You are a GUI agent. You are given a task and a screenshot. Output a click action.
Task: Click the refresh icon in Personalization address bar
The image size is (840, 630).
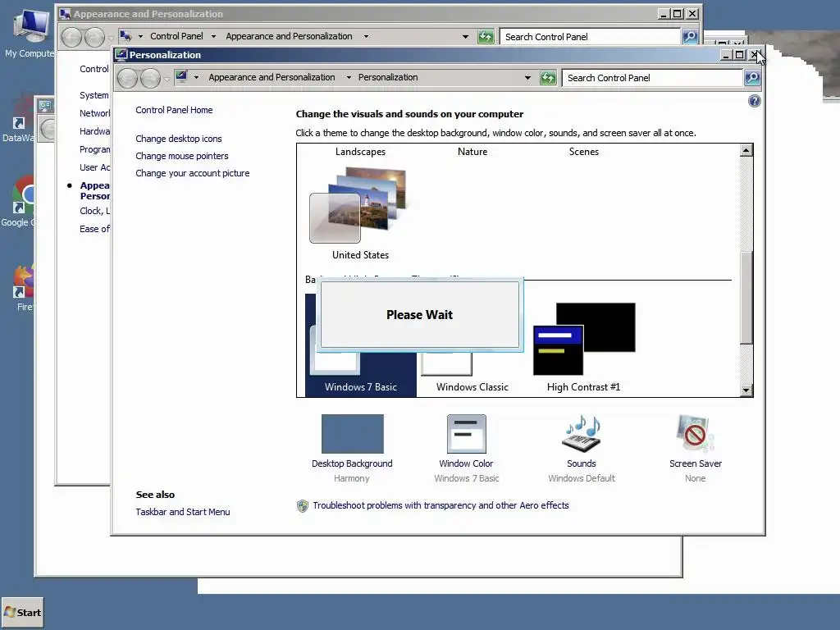[x=548, y=78]
